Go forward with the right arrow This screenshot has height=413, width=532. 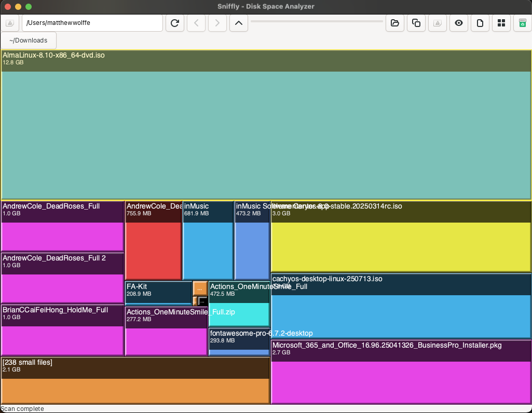click(x=217, y=23)
